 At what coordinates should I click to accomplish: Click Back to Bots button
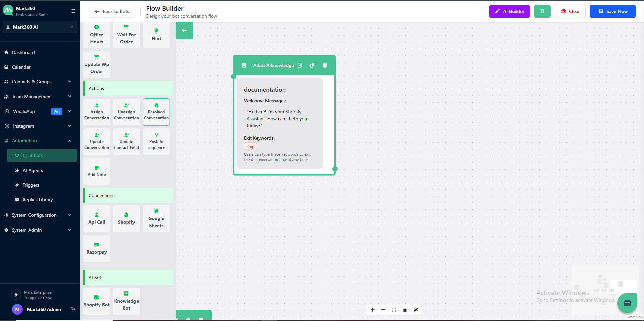(x=112, y=11)
